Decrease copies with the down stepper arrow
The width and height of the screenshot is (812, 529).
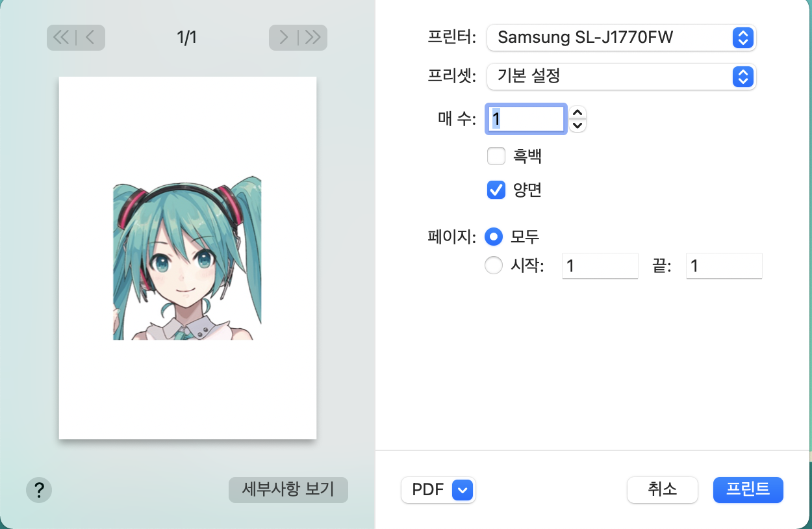(x=577, y=125)
